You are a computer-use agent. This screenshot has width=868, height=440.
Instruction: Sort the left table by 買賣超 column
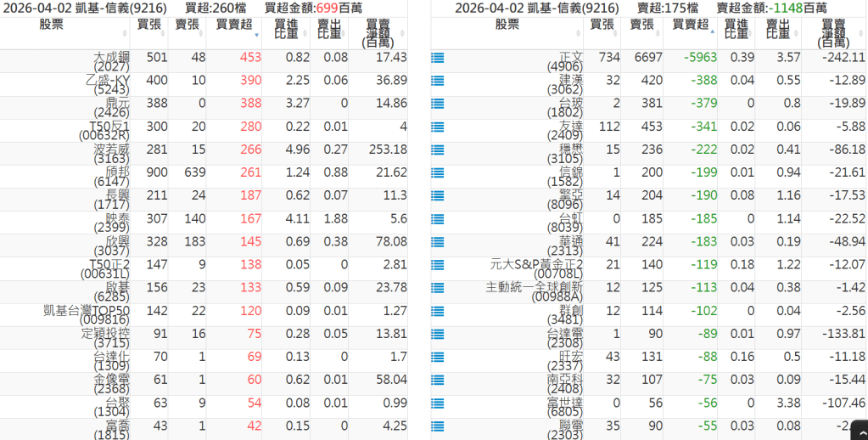click(x=232, y=25)
